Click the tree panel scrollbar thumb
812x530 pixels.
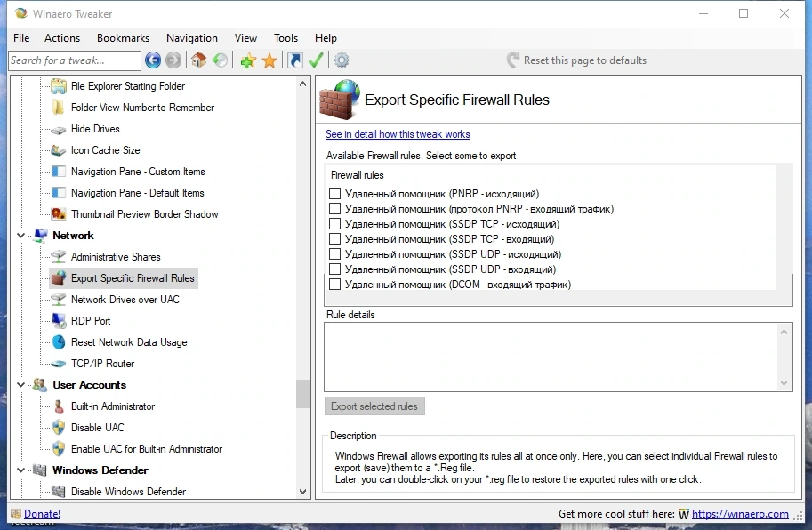pos(303,395)
